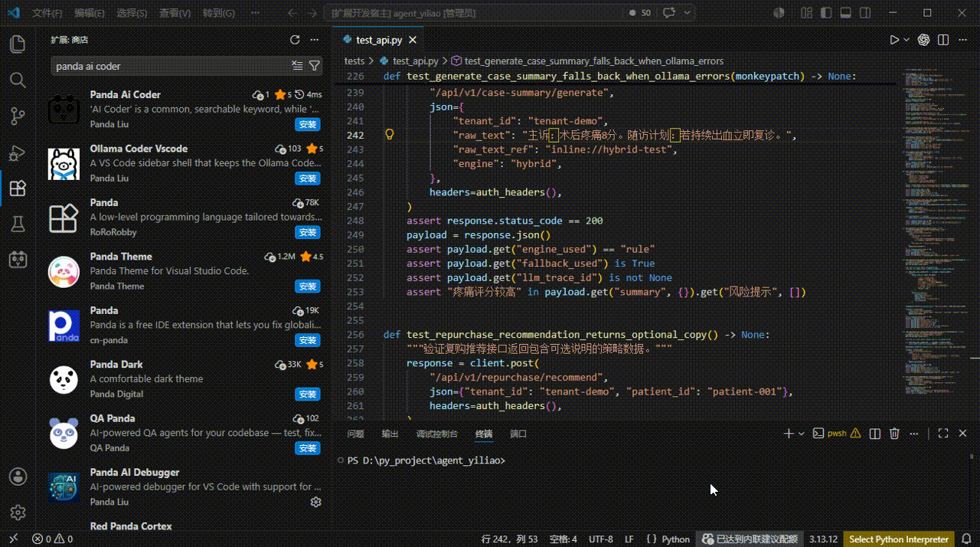The width and height of the screenshot is (980, 547).
Task: Open the Copilot chat dropdown in title bar
Action: click(688, 13)
